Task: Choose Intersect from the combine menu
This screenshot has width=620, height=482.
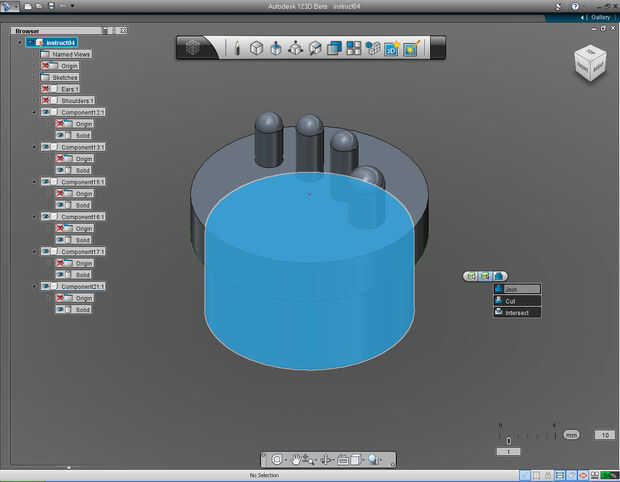Action: pos(517,313)
